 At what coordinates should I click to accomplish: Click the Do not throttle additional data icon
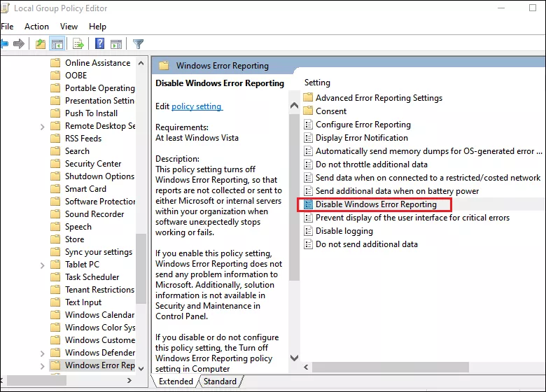[308, 164]
